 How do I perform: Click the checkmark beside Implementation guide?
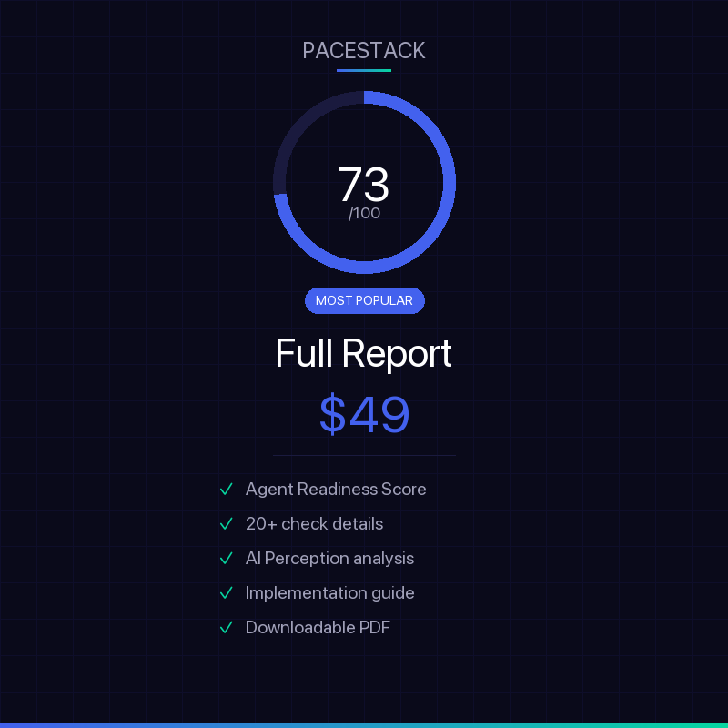pyautogui.click(x=226, y=593)
